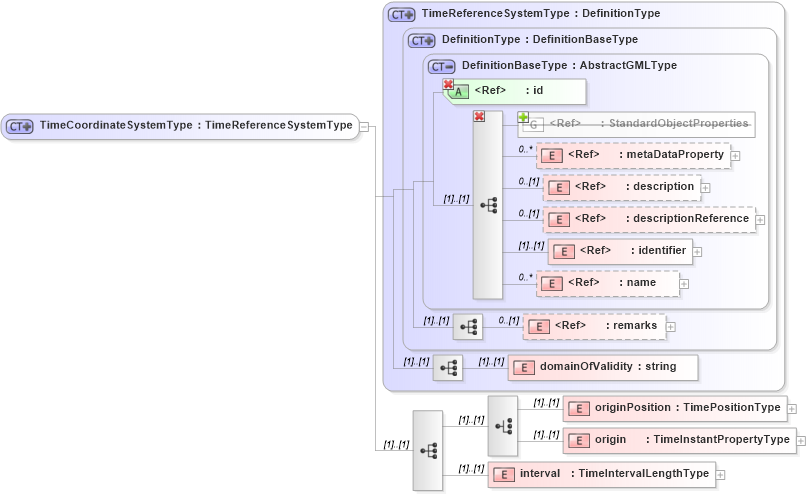Click the outer sequence icon containing interval

coord(428,451)
